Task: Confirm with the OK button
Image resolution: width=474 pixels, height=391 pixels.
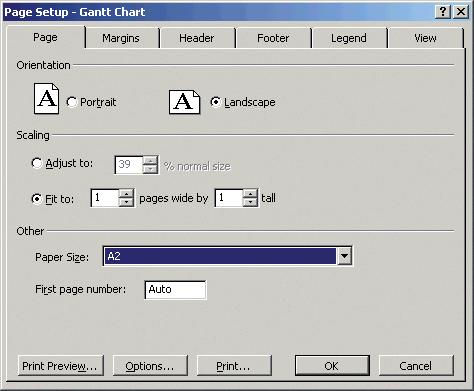Action: point(332,366)
